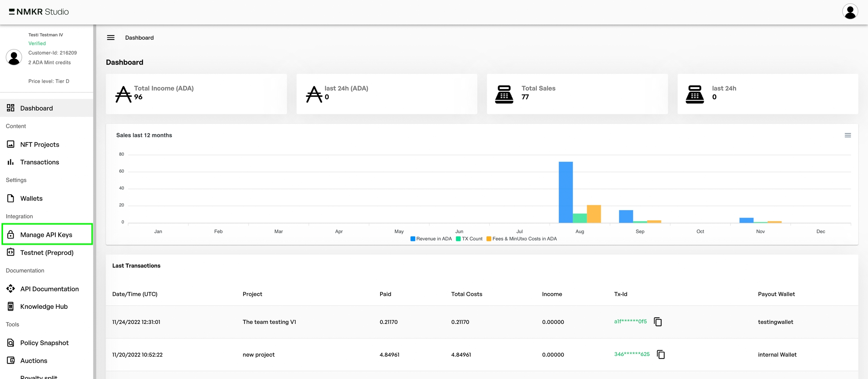The image size is (868, 379).
Task: Click the NMKR Studio logo
Action: pyautogui.click(x=39, y=12)
